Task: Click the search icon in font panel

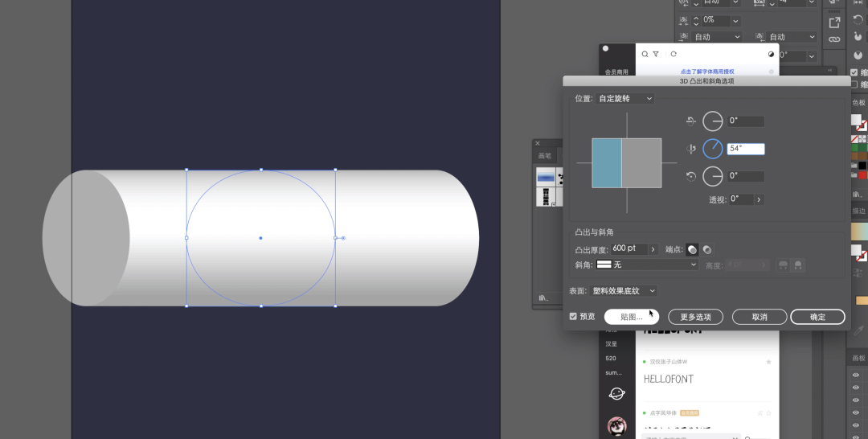Action: [645, 54]
